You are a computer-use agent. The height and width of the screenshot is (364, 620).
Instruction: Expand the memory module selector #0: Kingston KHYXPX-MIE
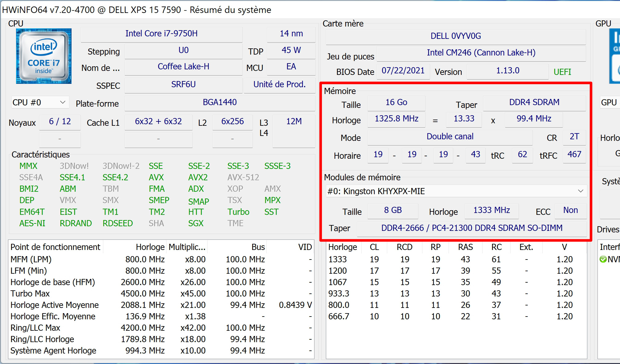(x=456, y=191)
